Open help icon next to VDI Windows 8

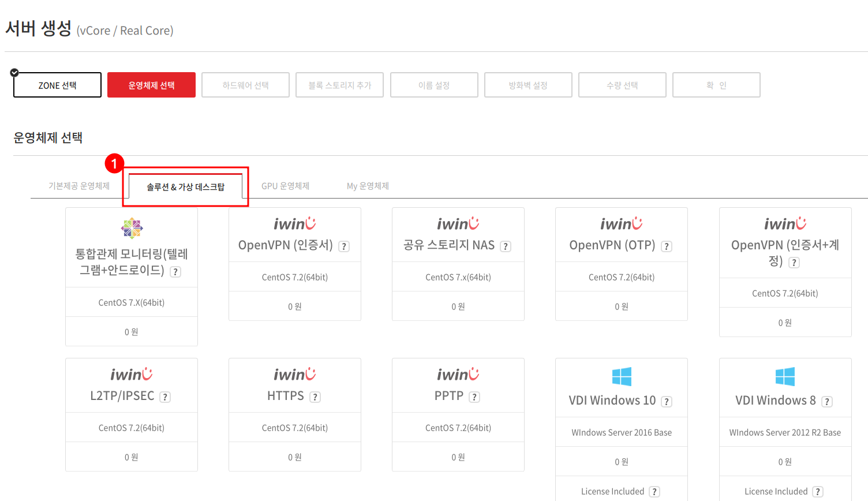click(827, 402)
